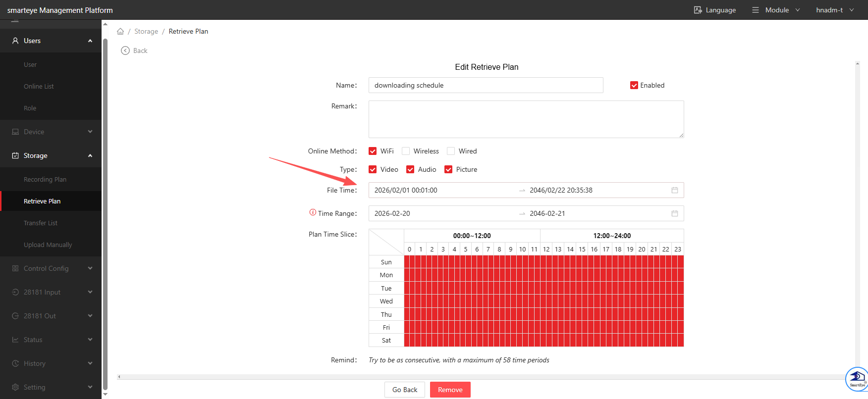Open Recording Plan in the sidebar
The height and width of the screenshot is (399, 868).
click(45, 179)
